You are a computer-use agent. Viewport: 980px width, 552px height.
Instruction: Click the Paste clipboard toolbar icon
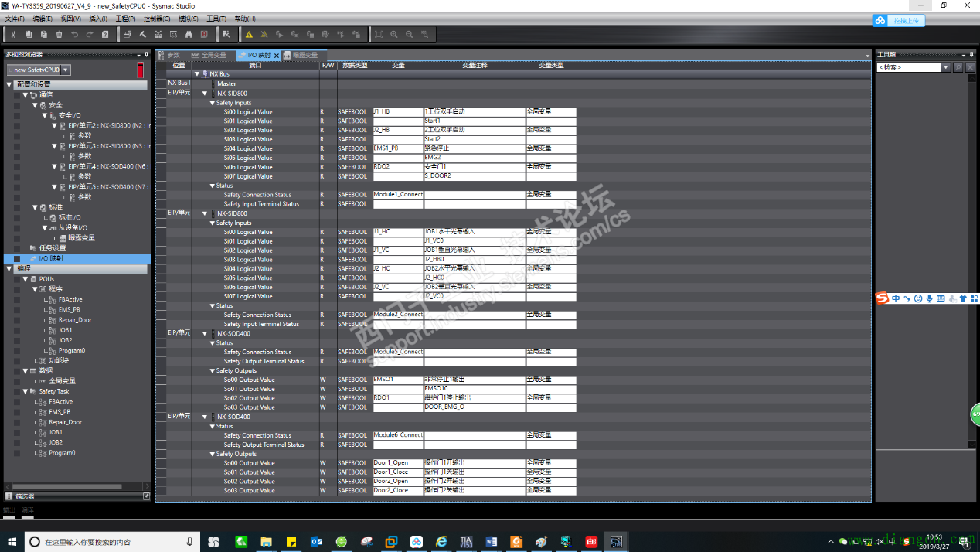43,34
